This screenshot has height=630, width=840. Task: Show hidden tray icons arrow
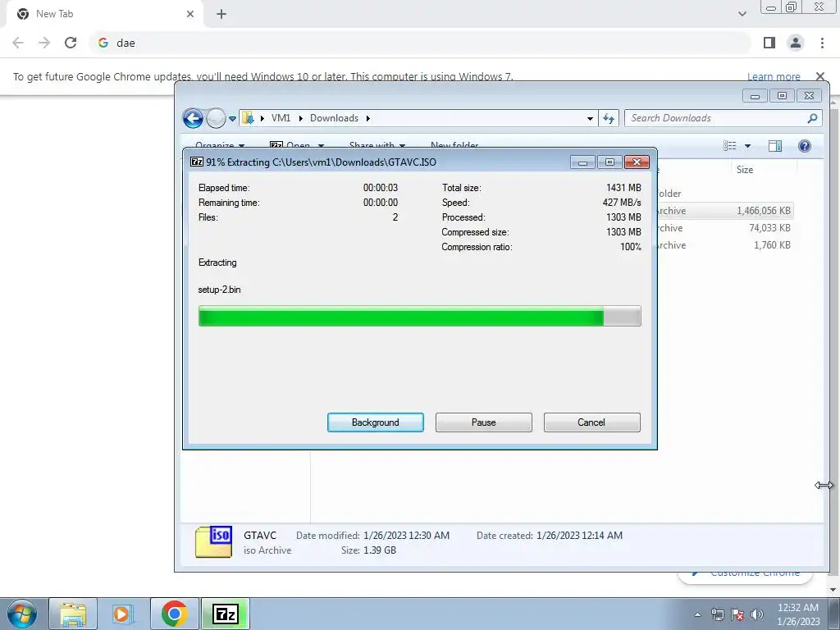point(697,614)
